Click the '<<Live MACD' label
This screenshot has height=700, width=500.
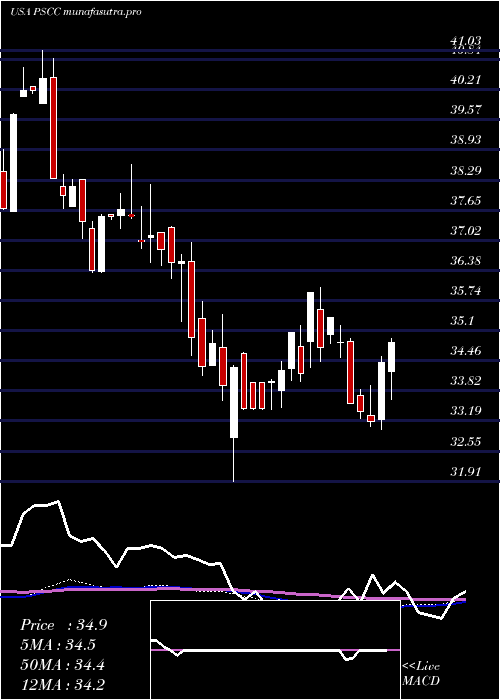pos(421,674)
